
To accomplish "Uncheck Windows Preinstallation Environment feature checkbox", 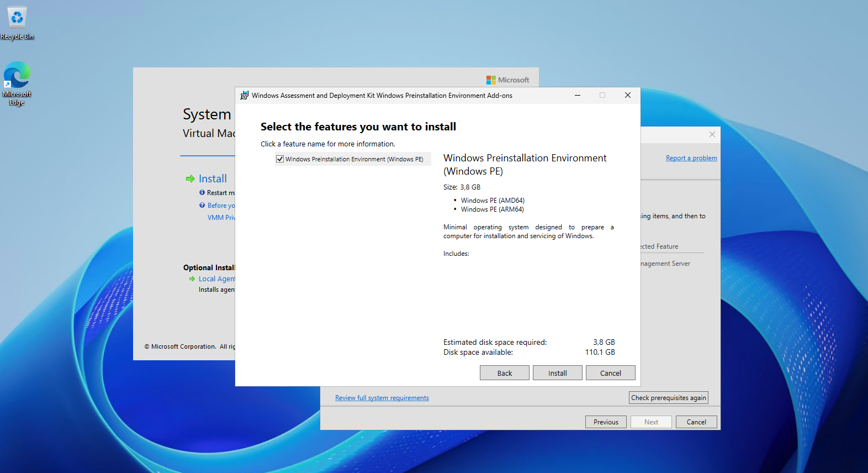I will coord(280,159).
